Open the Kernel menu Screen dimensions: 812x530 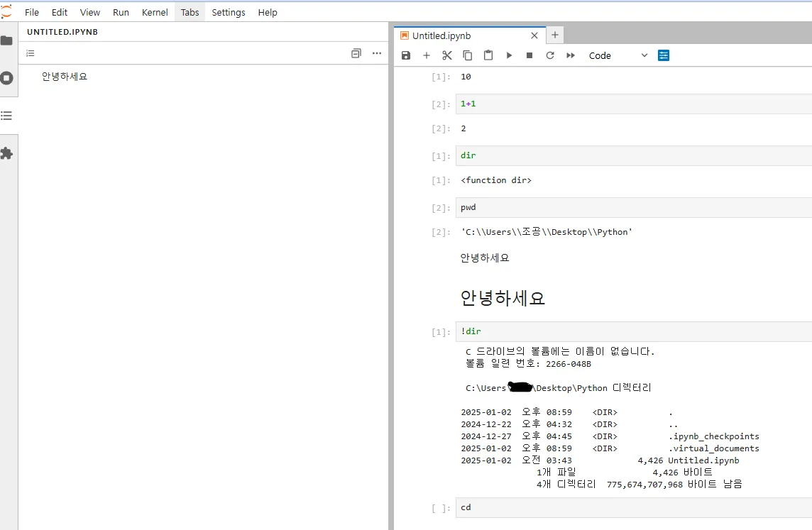[155, 13]
